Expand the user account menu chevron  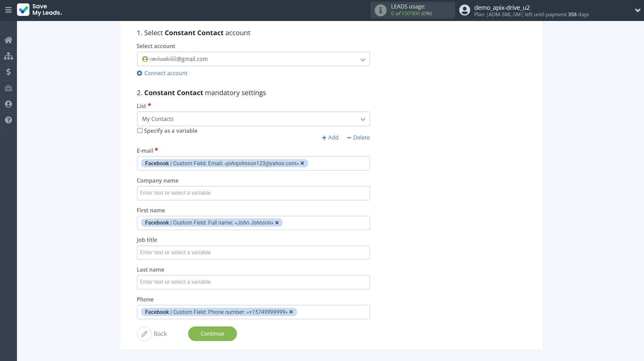pyautogui.click(x=637, y=10)
